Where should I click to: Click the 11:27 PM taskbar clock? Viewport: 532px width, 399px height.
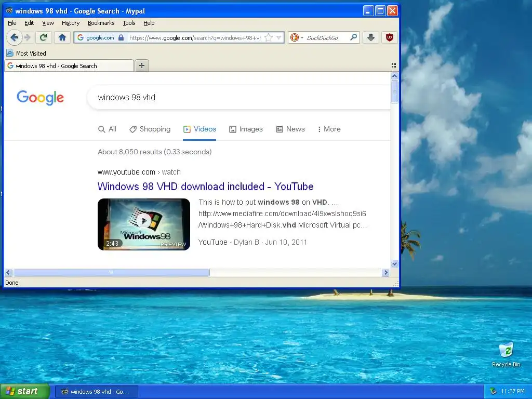pos(513,392)
